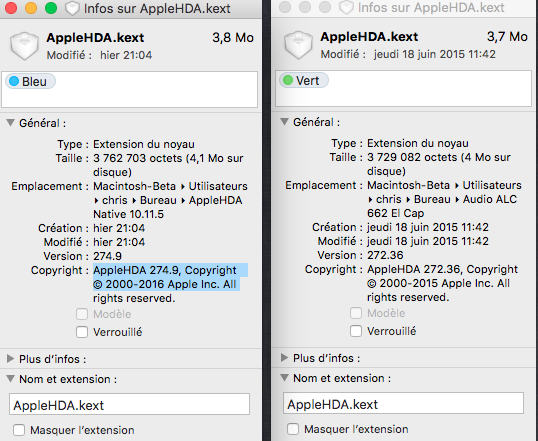This screenshot has height=441, width=538.
Task: Select the Vert tag in right window
Action: point(304,81)
